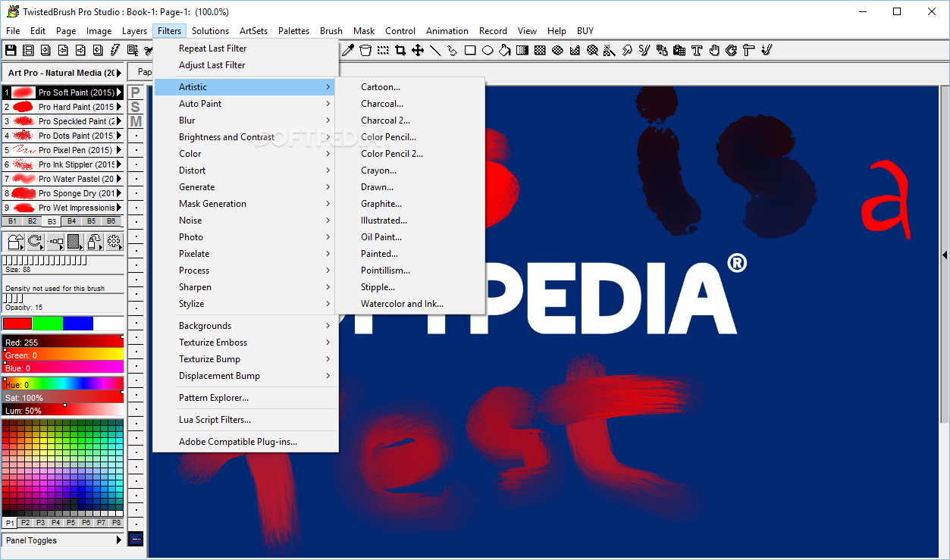Expand the Texturize Emboss submenu
Image resolution: width=950 pixels, height=560 pixels.
pos(245,343)
